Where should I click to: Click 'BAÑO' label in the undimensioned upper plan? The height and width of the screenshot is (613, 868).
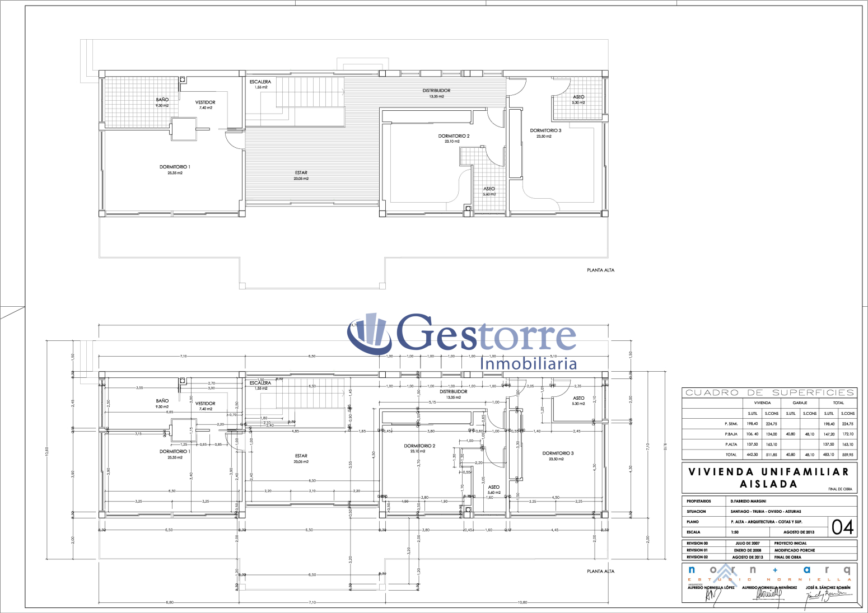tap(162, 100)
